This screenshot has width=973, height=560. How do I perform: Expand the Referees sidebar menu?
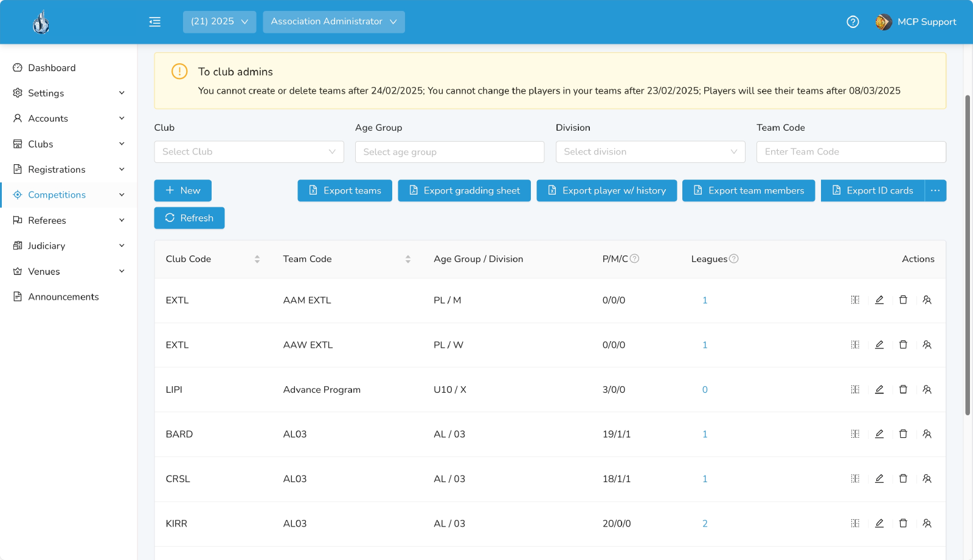69,220
